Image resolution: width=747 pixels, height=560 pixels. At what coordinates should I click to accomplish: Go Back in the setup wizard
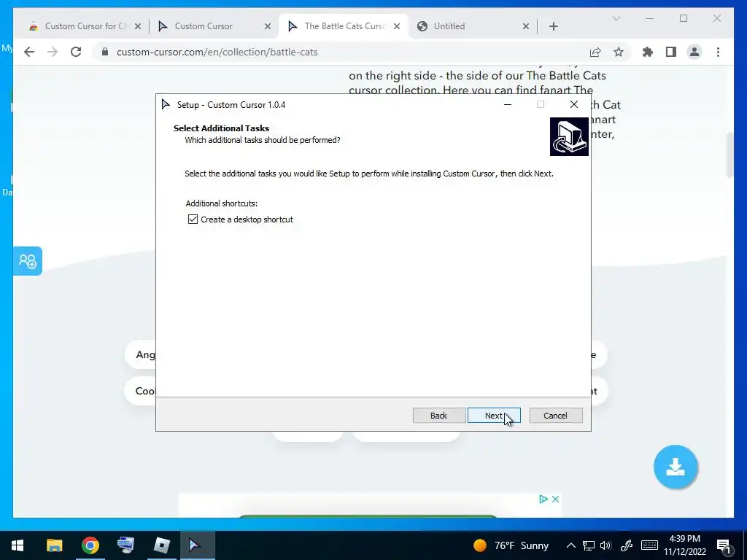point(438,415)
